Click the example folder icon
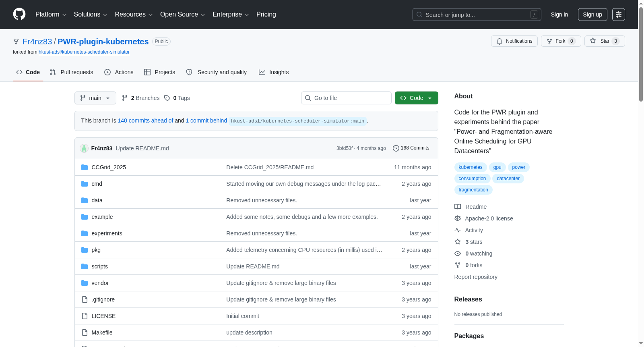 [85, 217]
